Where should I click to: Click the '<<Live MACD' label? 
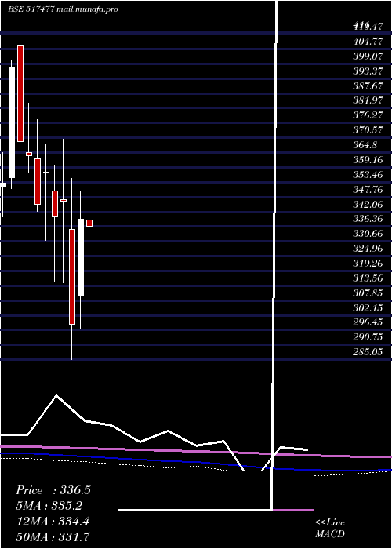(x=330, y=529)
